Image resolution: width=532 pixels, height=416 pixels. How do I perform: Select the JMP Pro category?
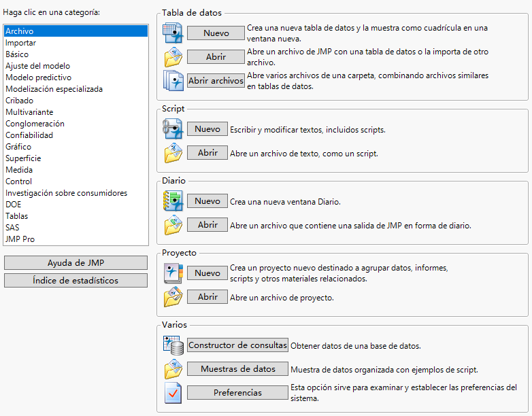(x=76, y=239)
